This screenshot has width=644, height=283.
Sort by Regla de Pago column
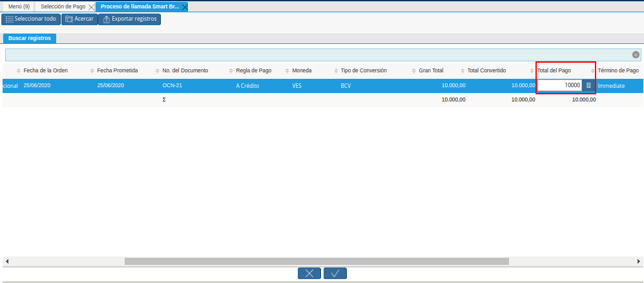click(253, 70)
